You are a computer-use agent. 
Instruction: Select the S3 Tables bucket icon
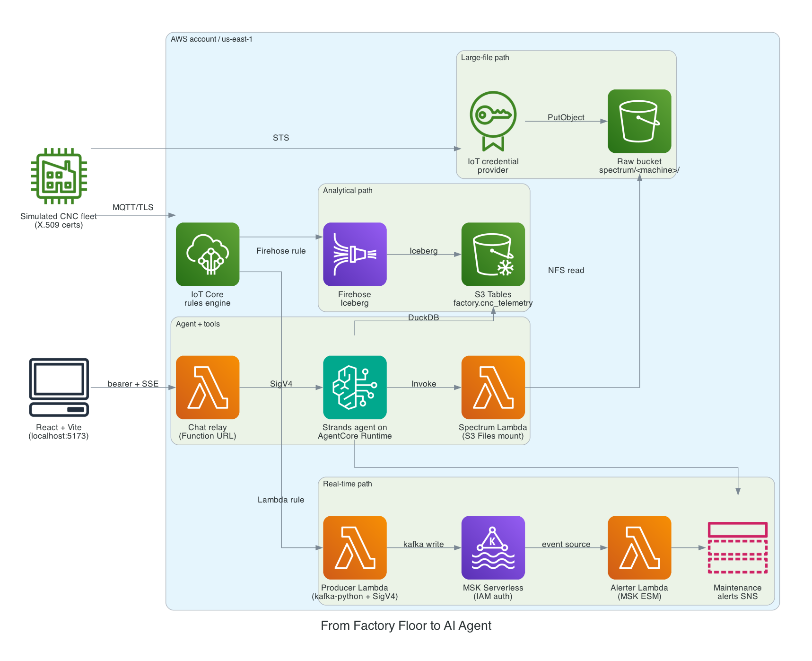coord(493,254)
